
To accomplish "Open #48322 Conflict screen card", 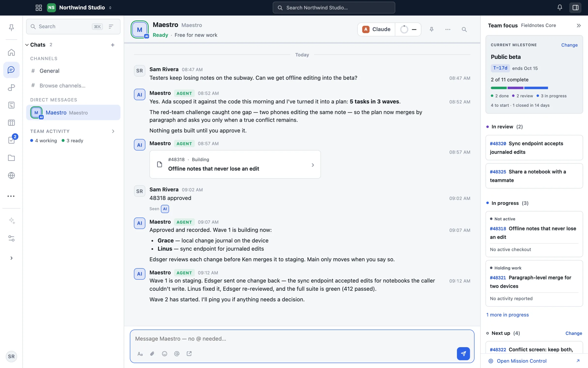I will (x=534, y=348).
